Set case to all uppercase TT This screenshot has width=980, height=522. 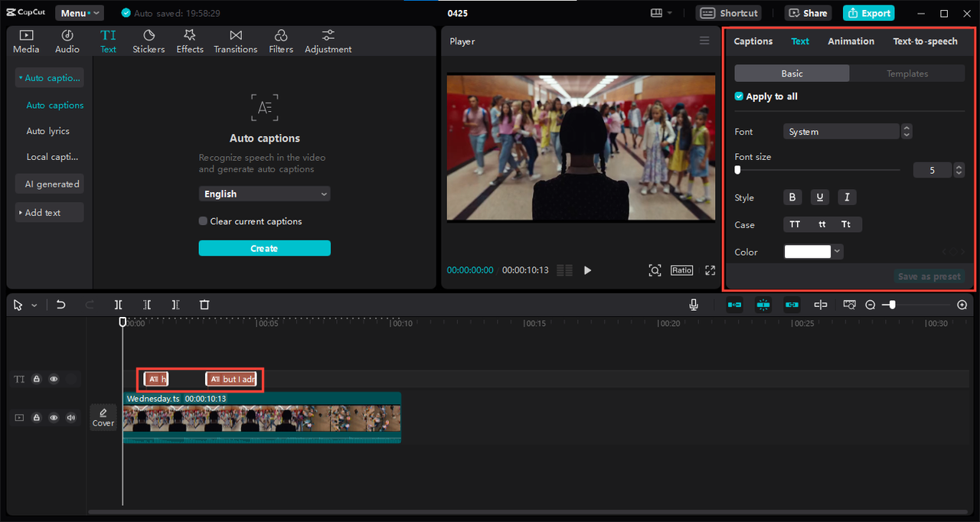click(795, 224)
